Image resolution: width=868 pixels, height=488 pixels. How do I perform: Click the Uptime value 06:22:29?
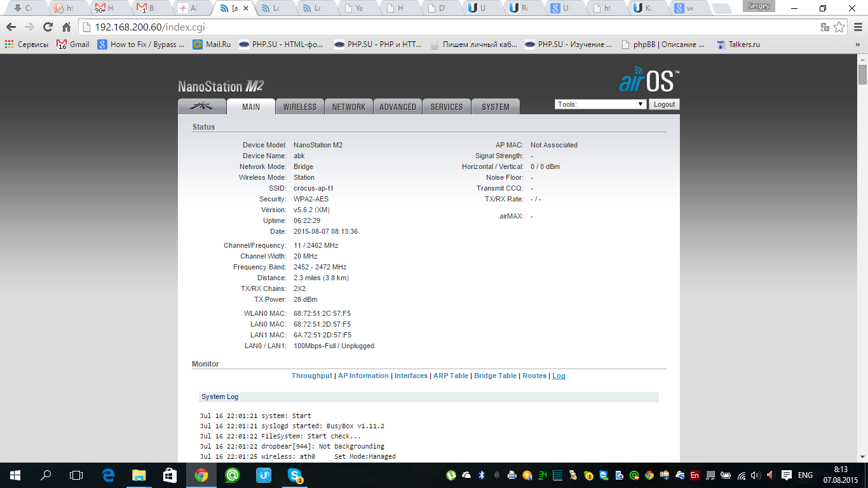pyautogui.click(x=307, y=220)
